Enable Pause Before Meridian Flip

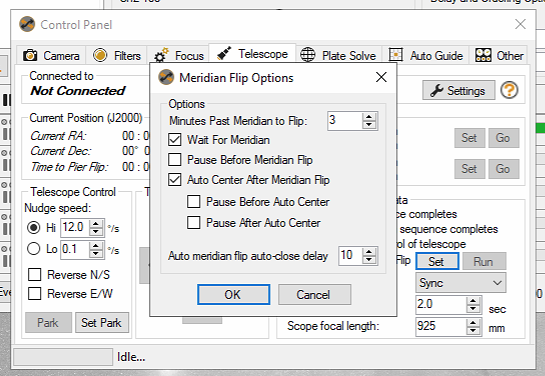(x=175, y=160)
